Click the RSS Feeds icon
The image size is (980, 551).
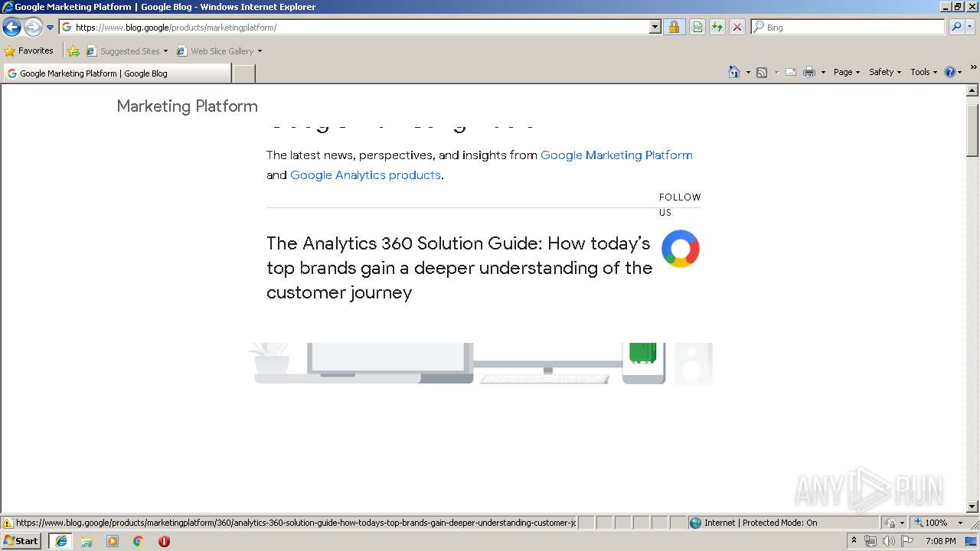(762, 72)
